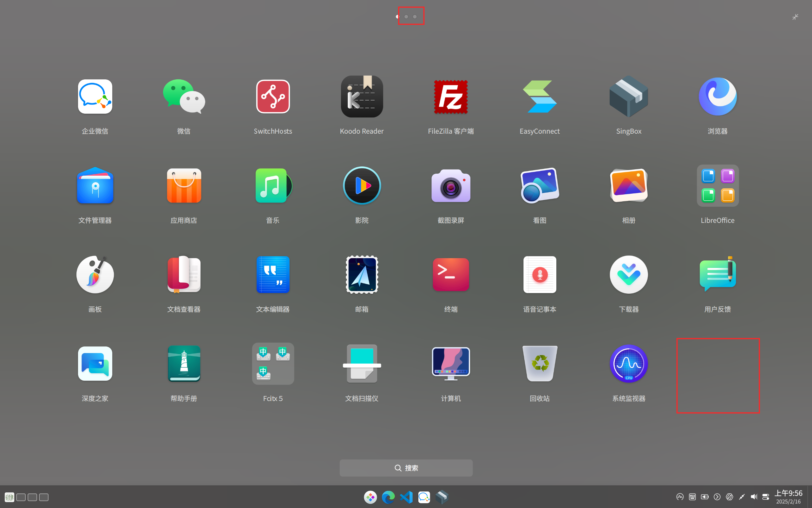Click the show desktop strip at dock end
This screenshot has width=812, height=508.
pyautogui.click(x=810, y=497)
